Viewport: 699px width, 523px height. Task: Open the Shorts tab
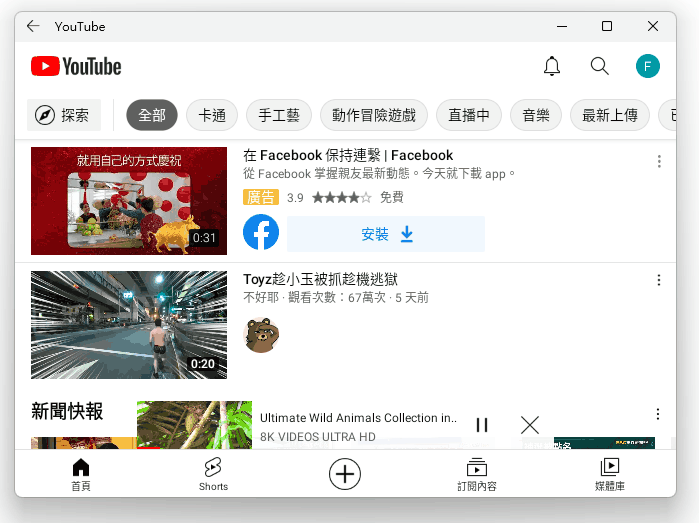(x=213, y=474)
